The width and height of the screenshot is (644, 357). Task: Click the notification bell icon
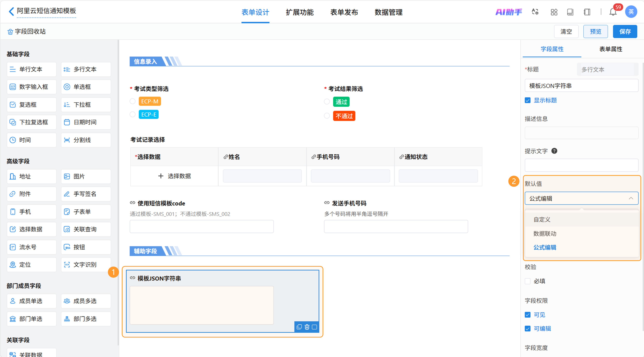tap(613, 12)
